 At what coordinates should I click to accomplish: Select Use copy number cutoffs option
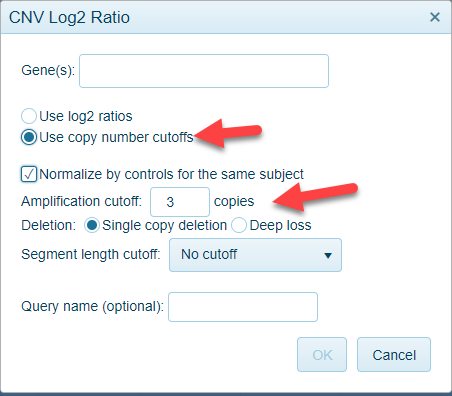pos(29,137)
